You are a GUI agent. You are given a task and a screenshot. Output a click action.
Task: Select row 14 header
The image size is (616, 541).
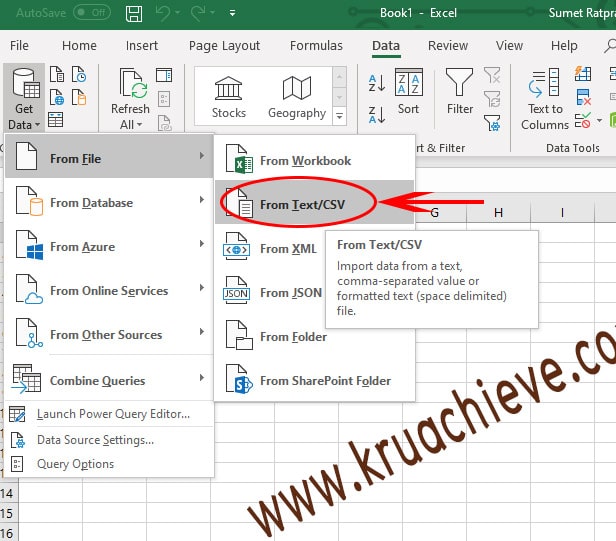(7, 493)
